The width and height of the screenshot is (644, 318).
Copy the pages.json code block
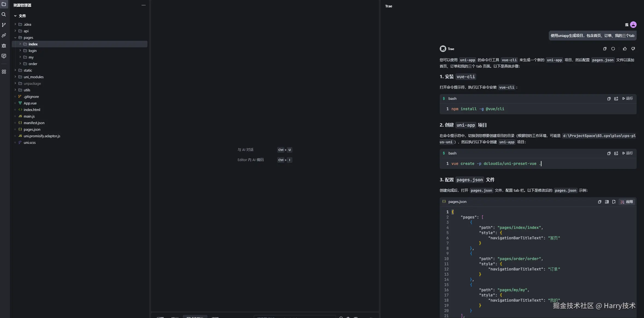(x=599, y=202)
